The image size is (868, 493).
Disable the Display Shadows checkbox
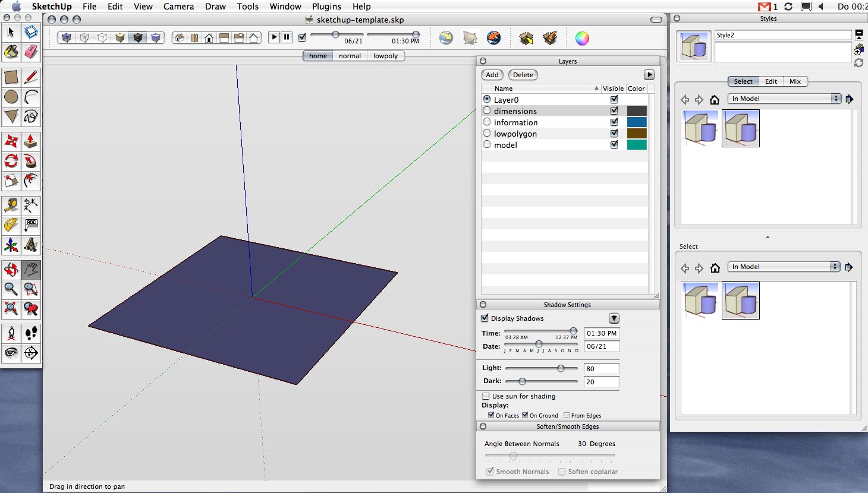click(x=485, y=318)
